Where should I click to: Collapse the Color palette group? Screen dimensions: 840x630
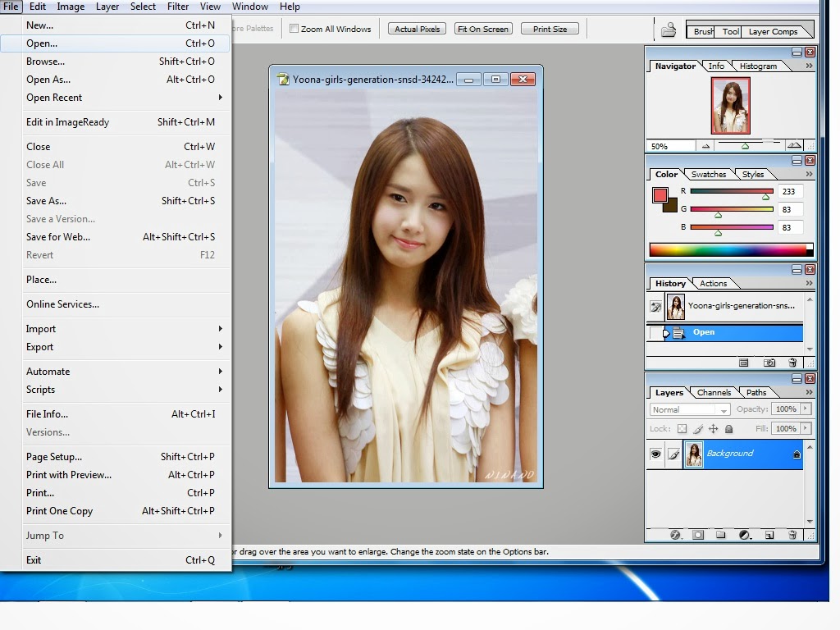[x=797, y=160]
